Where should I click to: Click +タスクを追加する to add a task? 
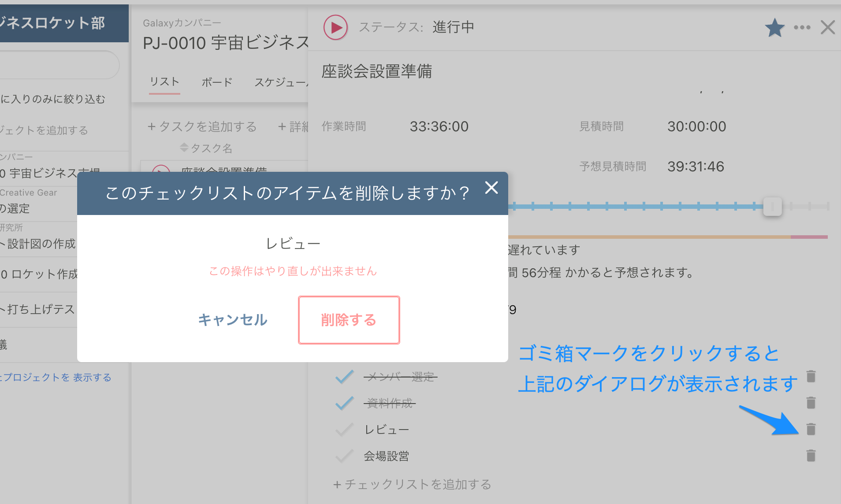tap(202, 126)
